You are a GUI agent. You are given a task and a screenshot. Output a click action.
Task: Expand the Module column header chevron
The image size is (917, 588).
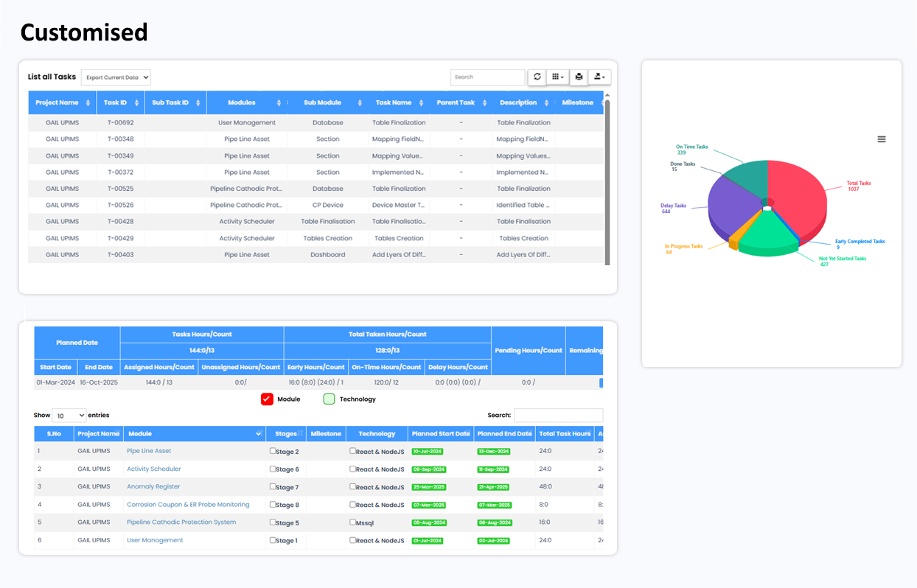click(x=259, y=434)
